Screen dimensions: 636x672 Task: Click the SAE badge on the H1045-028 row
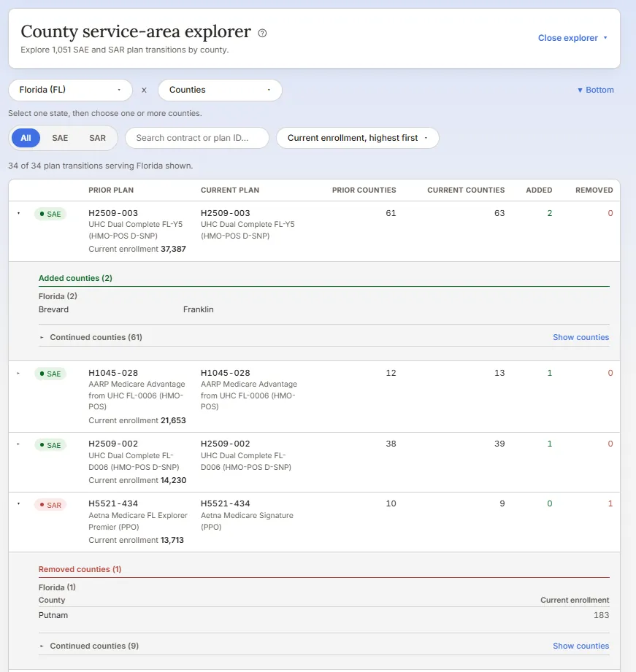pos(50,374)
